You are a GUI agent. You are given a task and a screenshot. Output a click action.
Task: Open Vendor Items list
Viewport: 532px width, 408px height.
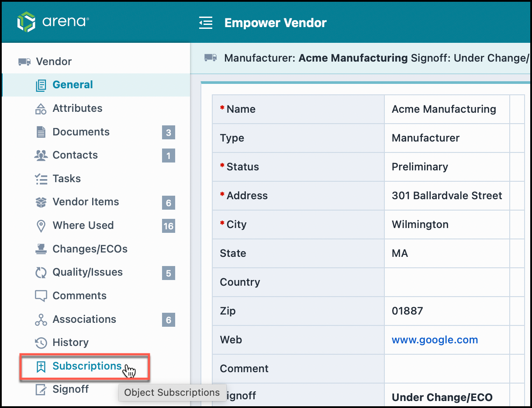coord(86,202)
